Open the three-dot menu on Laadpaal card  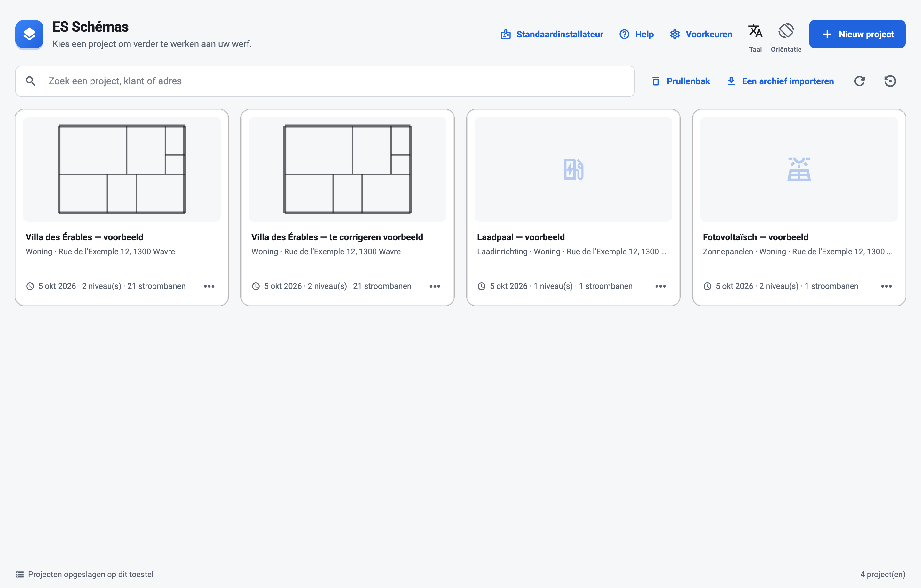click(661, 286)
